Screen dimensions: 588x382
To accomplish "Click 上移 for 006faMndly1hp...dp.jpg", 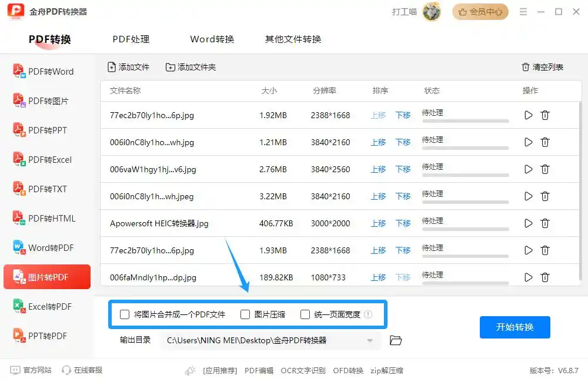I will [378, 277].
